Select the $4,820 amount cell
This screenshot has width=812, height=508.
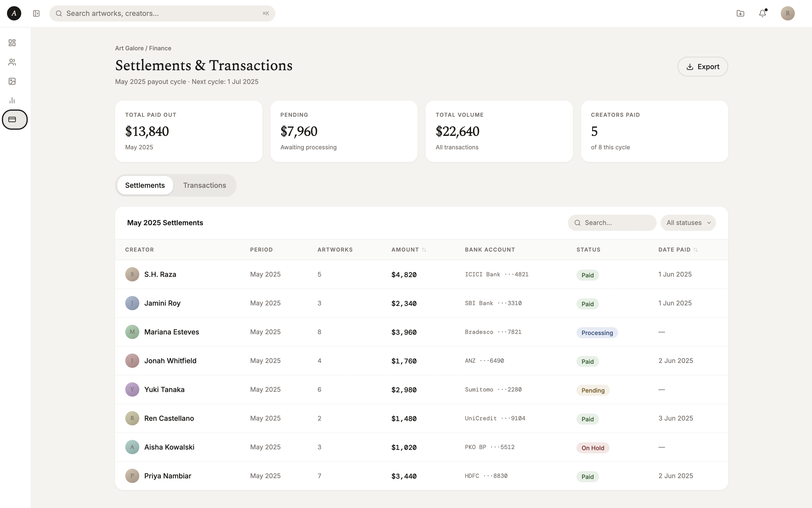coord(404,274)
